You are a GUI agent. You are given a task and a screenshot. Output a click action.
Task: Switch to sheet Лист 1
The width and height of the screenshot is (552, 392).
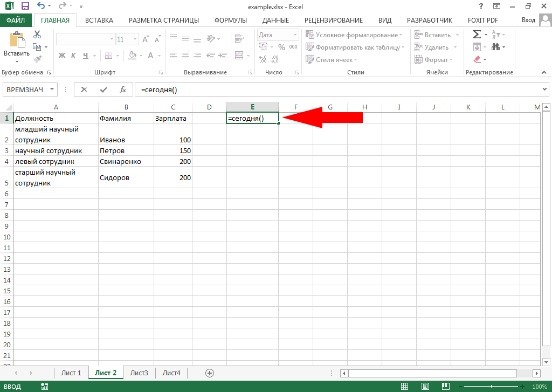pos(71,373)
